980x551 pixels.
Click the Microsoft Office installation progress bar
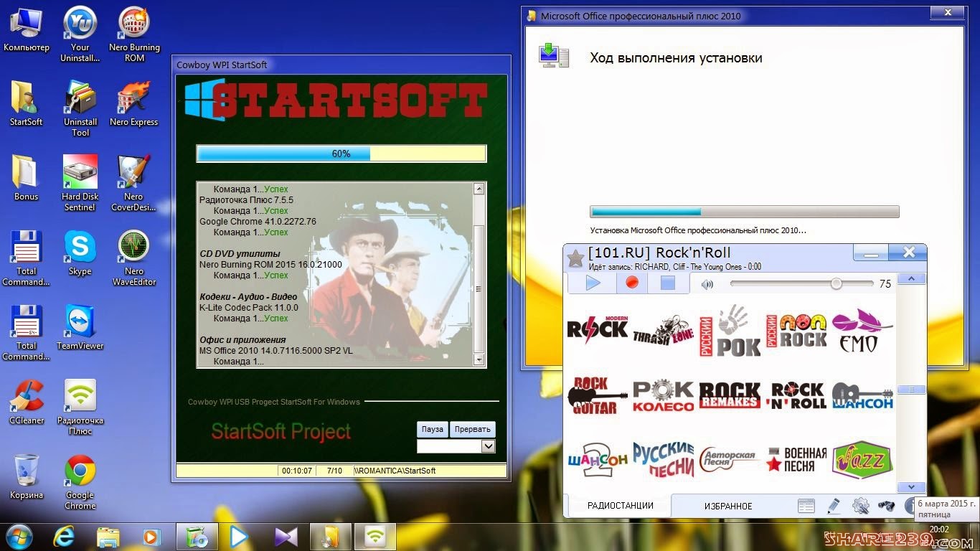tap(744, 212)
